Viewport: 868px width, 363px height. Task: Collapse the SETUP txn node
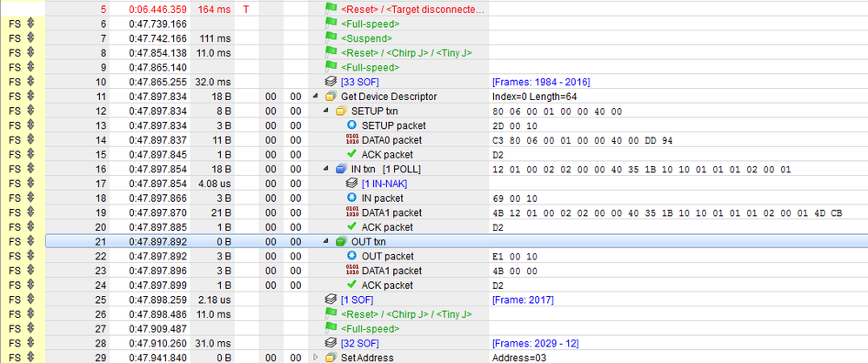click(327, 111)
